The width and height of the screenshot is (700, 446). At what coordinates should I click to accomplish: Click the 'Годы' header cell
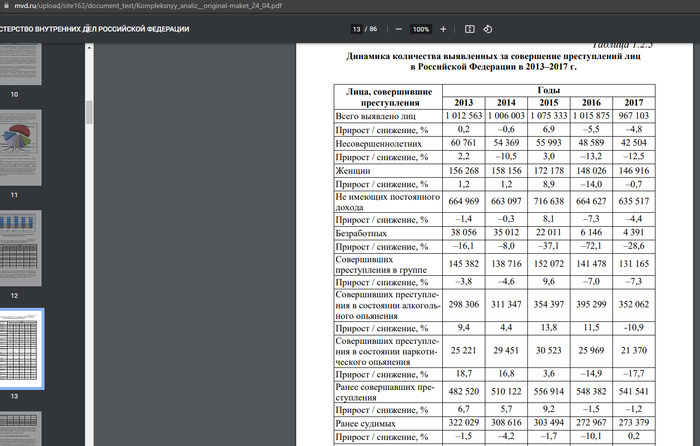(x=549, y=90)
